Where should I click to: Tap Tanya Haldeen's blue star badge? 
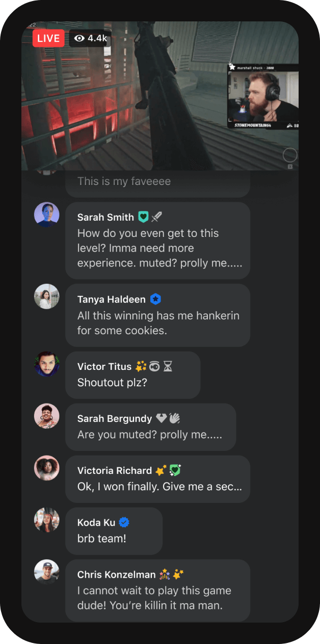[x=156, y=299]
